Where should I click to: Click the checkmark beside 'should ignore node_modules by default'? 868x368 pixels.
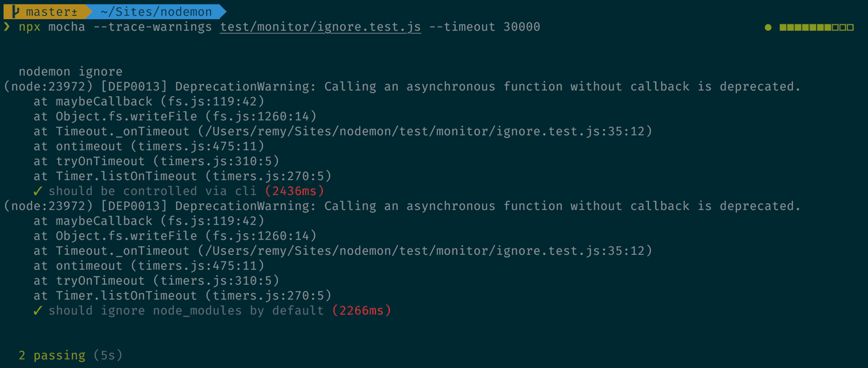point(37,311)
